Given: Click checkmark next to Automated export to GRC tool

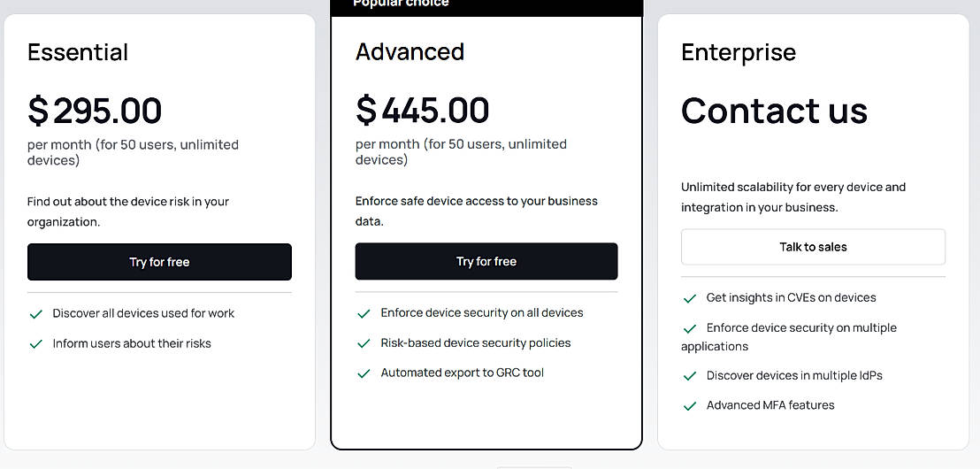Looking at the screenshot, I should pyautogui.click(x=364, y=373).
